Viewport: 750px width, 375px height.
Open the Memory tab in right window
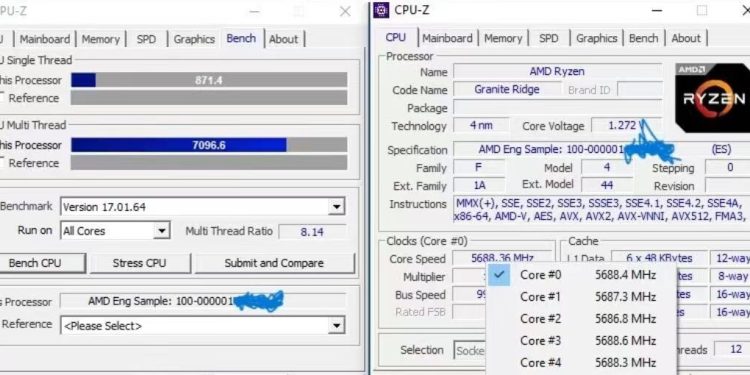pos(503,38)
